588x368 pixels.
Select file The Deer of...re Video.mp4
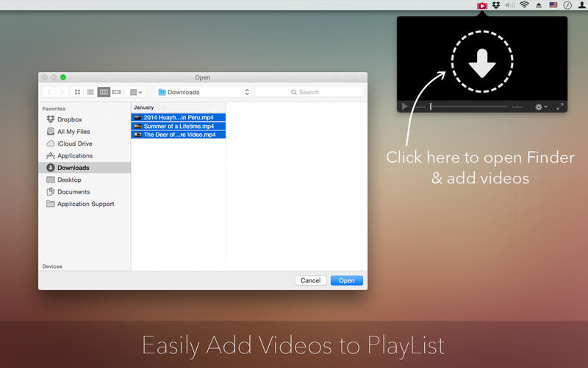[x=178, y=135]
